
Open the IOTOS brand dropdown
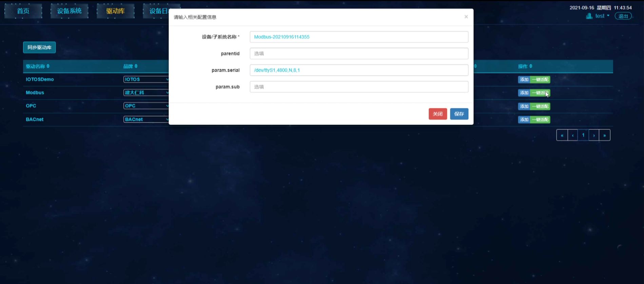[x=146, y=79]
